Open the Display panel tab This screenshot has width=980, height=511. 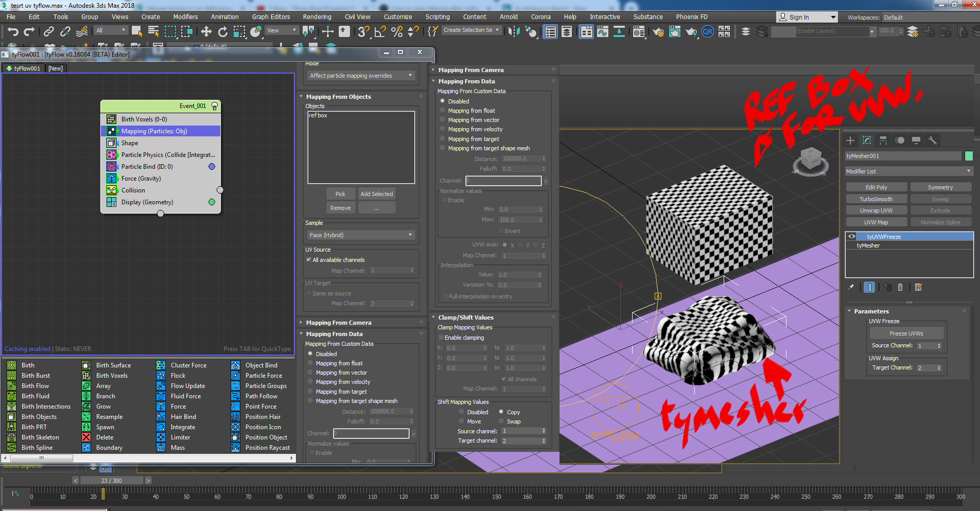[916, 140]
